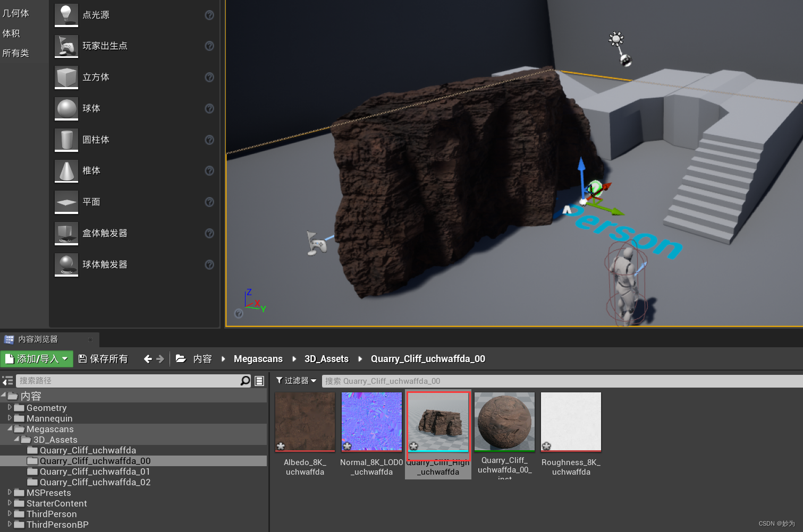Select the 球体 sphere icon
803x532 pixels.
[66, 108]
